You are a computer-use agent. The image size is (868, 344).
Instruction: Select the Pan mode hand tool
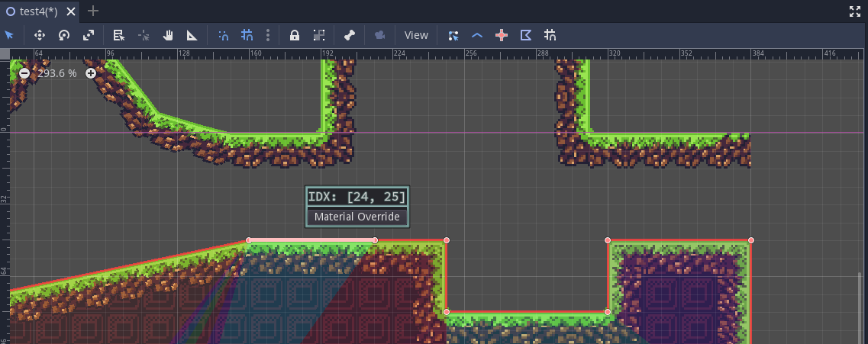(x=168, y=35)
